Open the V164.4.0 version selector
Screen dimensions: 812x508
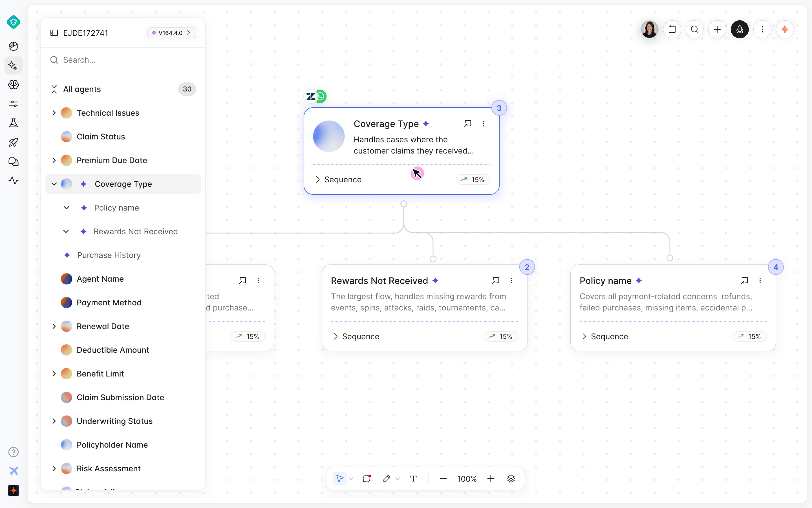[171, 32]
